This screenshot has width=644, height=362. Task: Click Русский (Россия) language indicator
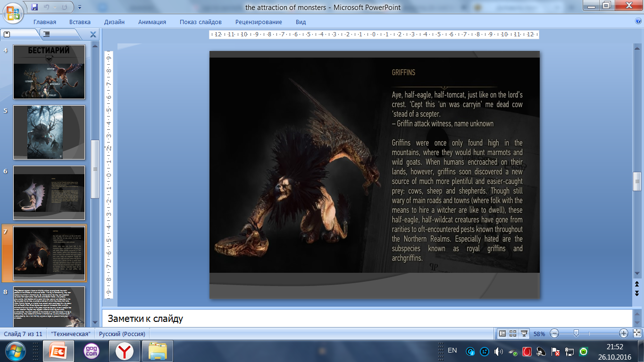point(122,334)
